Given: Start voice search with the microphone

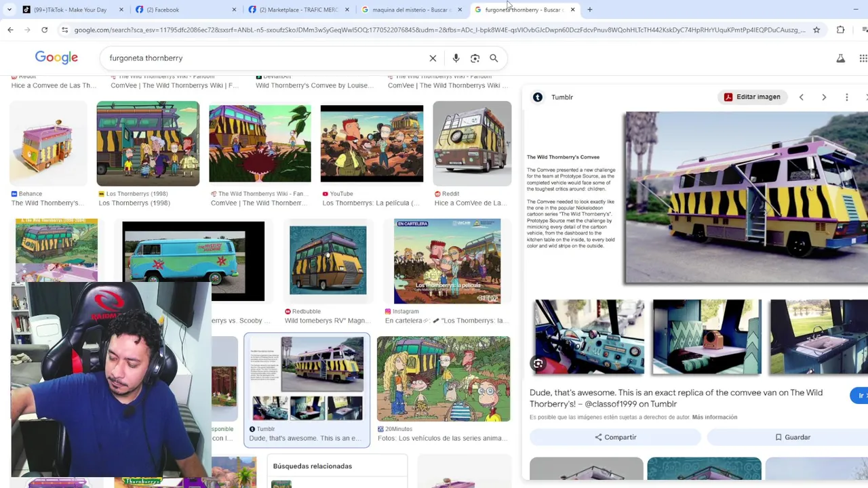Looking at the screenshot, I should (x=456, y=58).
